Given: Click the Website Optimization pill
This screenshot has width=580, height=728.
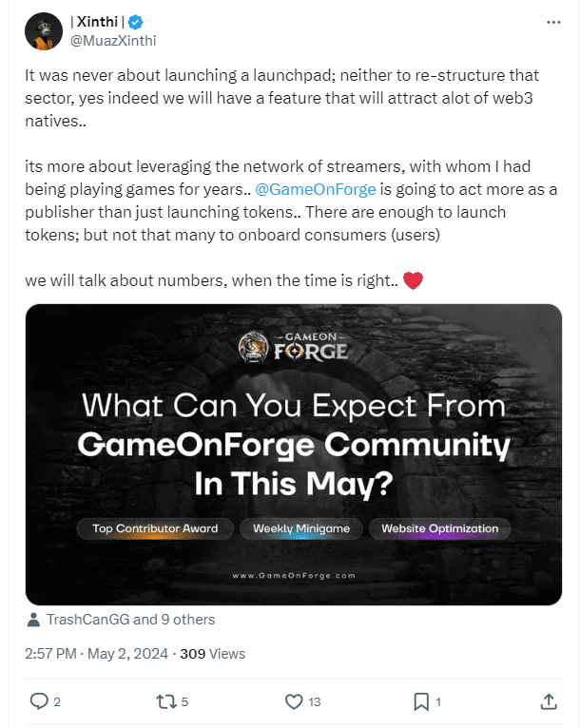Looking at the screenshot, I should 439,528.
